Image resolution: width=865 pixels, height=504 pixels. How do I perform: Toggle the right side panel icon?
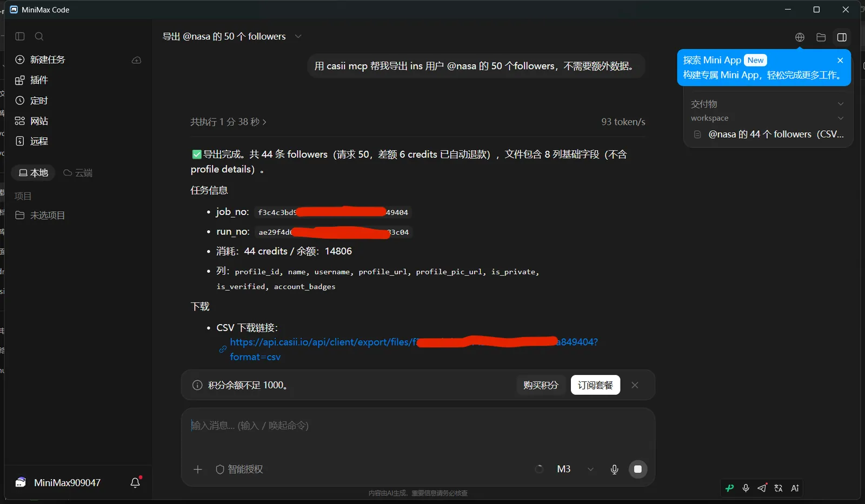point(842,37)
